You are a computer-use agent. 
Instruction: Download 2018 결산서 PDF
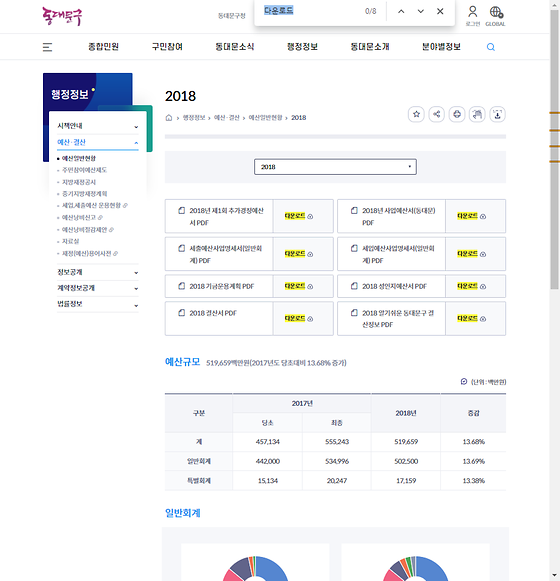299,318
